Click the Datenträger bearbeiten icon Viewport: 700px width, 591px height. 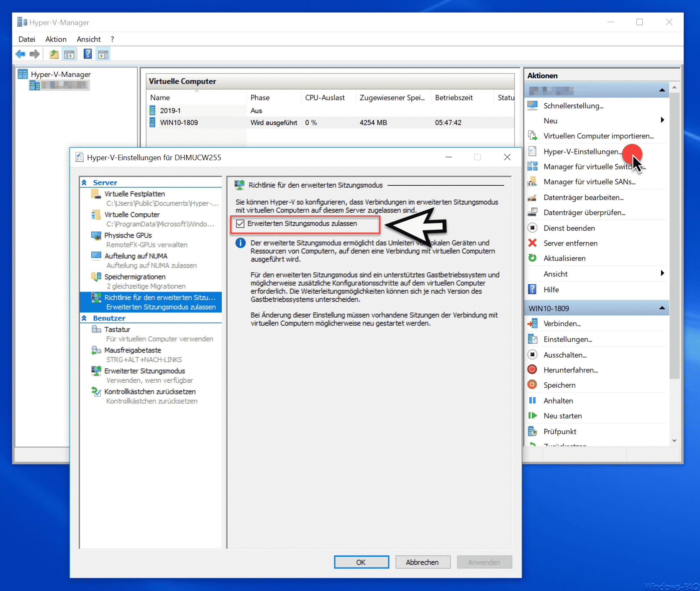coord(533,197)
